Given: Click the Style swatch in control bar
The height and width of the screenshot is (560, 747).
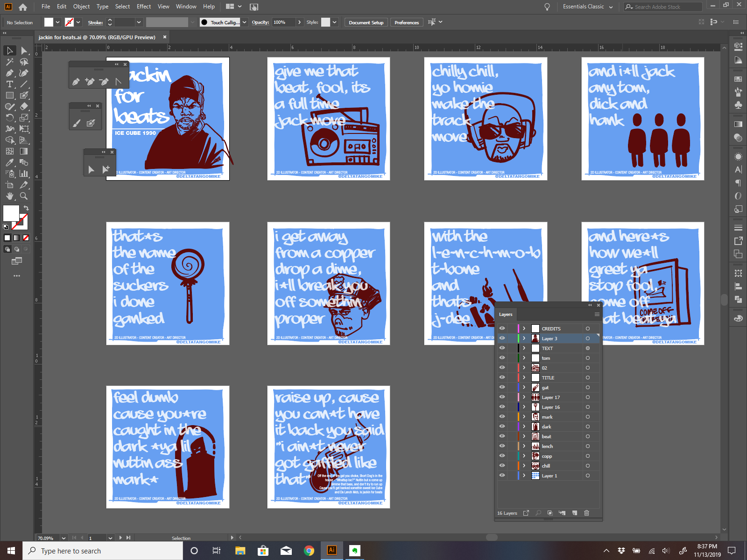Looking at the screenshot, I should pos(325,22).
